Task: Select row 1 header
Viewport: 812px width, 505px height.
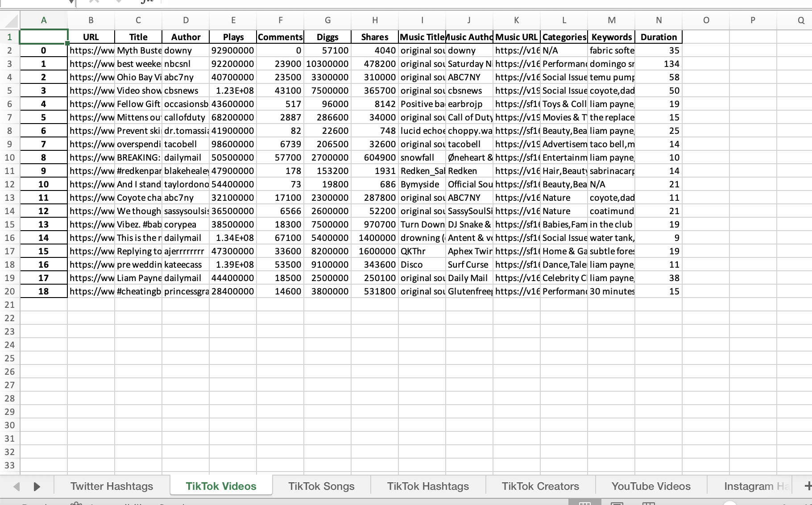Action: pyautogui.click(x=10, y=37)
